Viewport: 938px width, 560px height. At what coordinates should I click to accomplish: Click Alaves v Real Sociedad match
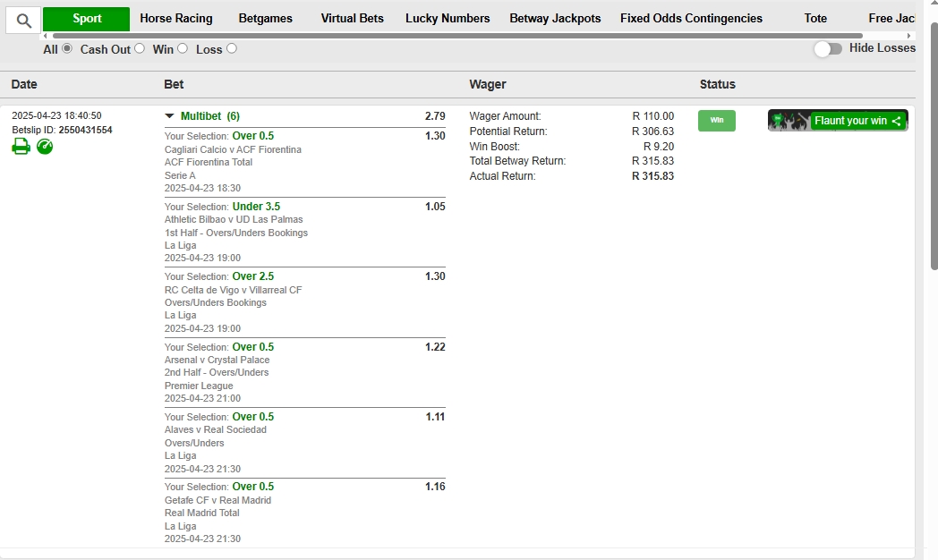(216, 429)
